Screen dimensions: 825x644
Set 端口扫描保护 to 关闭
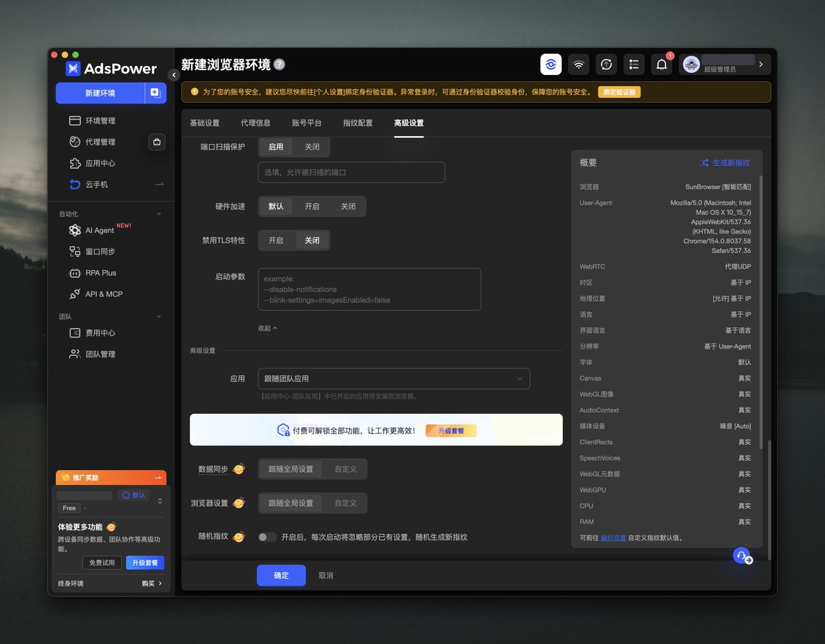(x=312, y=146)
